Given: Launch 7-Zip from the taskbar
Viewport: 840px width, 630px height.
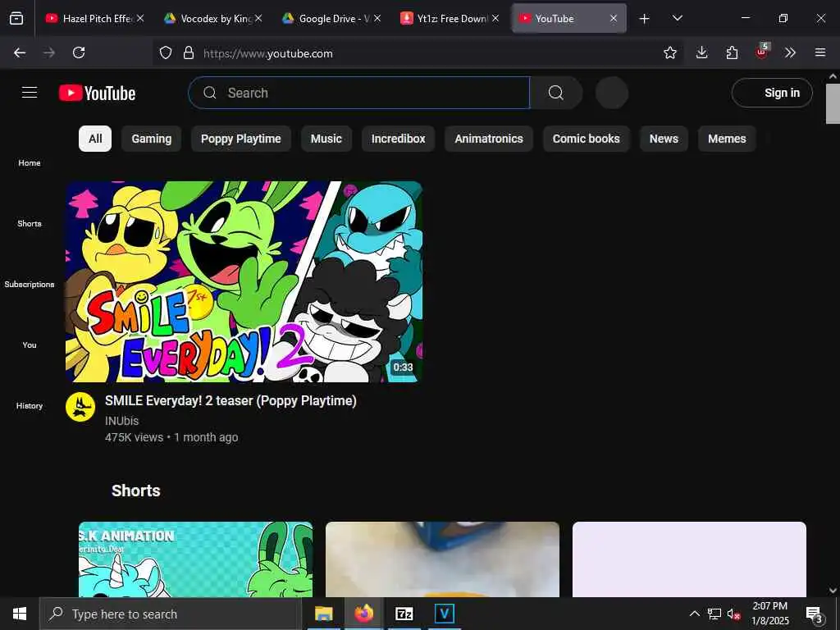Looking at the screenshot, I should pyautogui.click(x=404, y=614).
